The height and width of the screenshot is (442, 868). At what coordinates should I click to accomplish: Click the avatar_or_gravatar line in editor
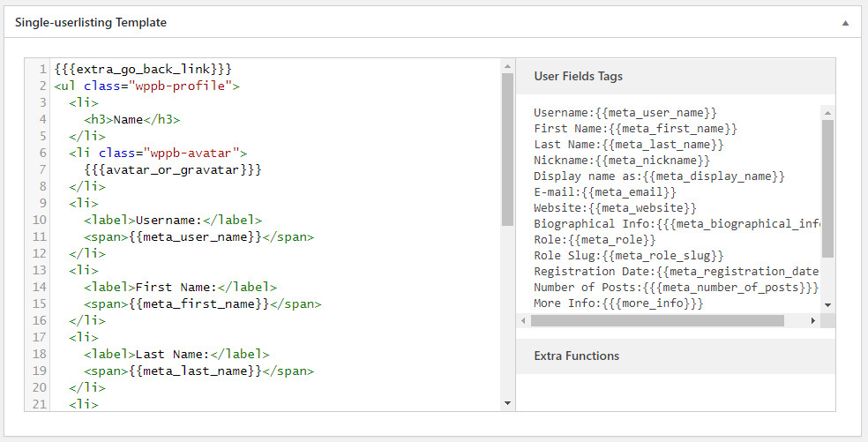click(173, 169)
